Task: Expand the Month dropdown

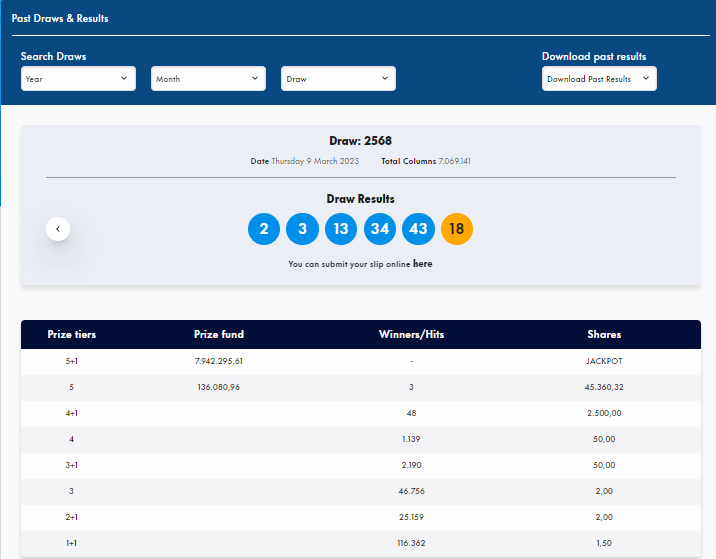Action: [x=208, y=79]
